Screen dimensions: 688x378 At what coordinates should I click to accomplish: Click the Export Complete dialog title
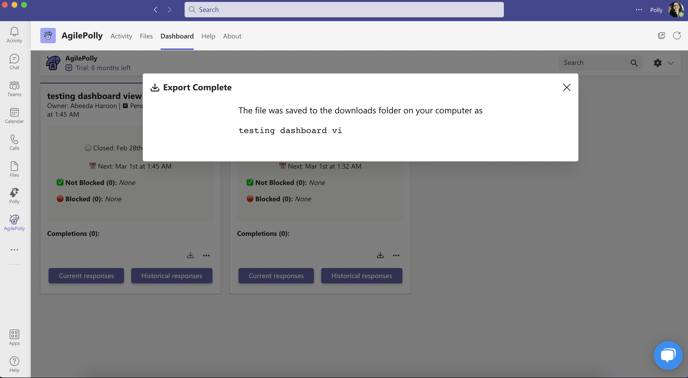[197, 87]
